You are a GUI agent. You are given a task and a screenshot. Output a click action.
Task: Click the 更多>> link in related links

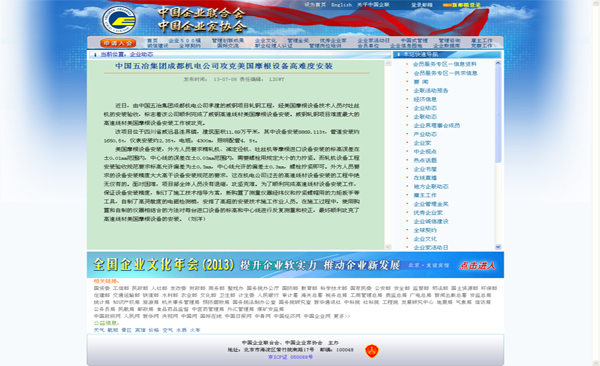(341, 316)
